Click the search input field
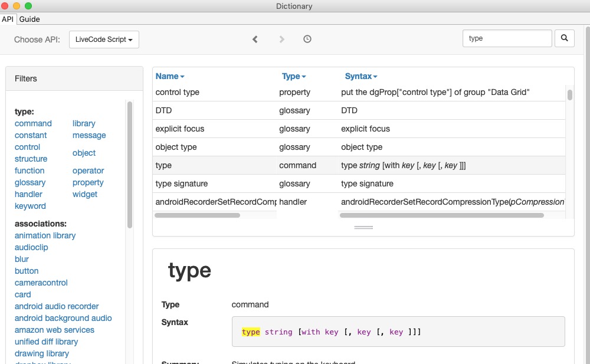Viewport: 590px width, 364px height. point(507,39)
